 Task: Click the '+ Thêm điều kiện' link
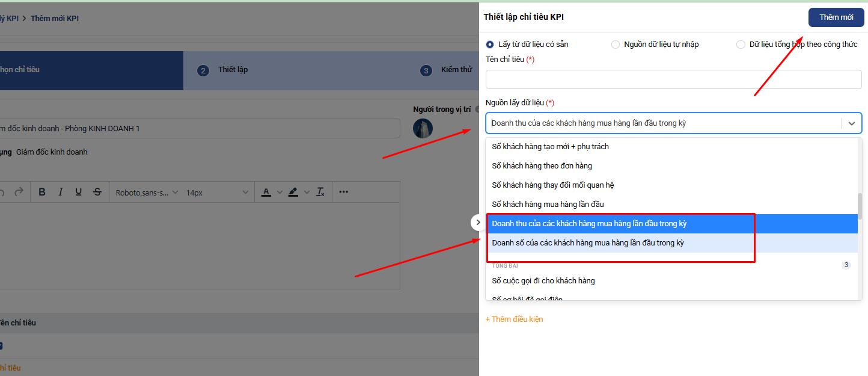(514, 319)
